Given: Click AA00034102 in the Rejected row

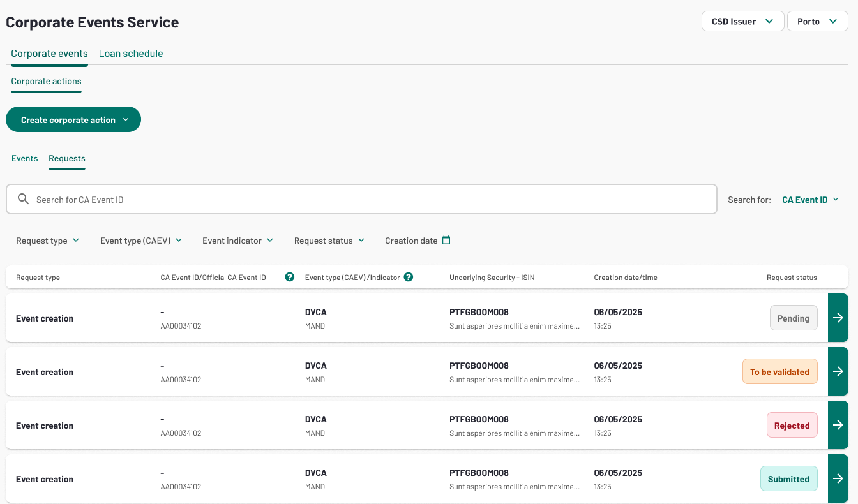Looking at the screenshot, I should pyautogui.click(x=181, y=433).
